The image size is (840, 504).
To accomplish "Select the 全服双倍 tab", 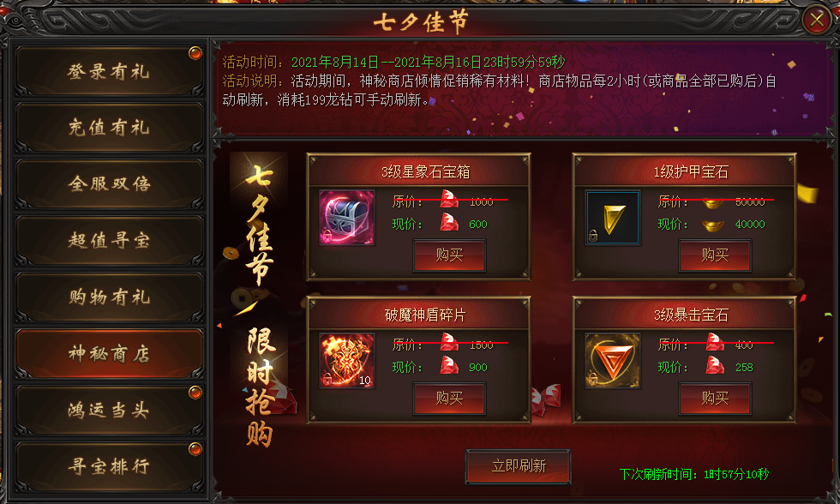I will click(x=109, y=183).
